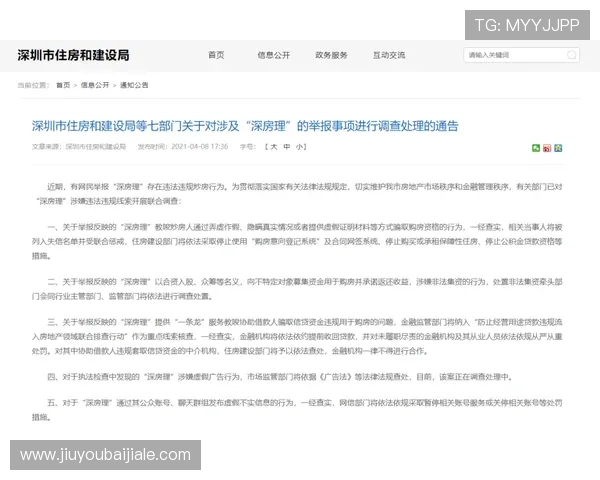600x480 pixels.
Task: Click the search magnifier icon
Action: point(571,55)
